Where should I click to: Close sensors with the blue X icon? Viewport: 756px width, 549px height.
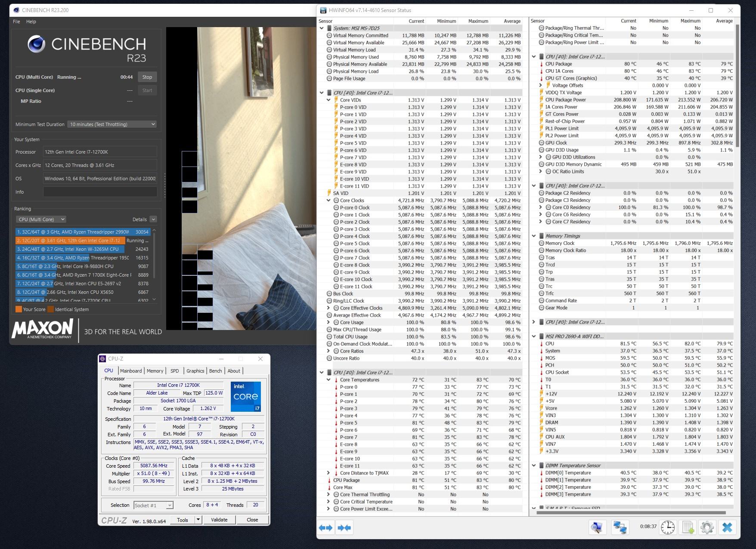pos(727,527)
